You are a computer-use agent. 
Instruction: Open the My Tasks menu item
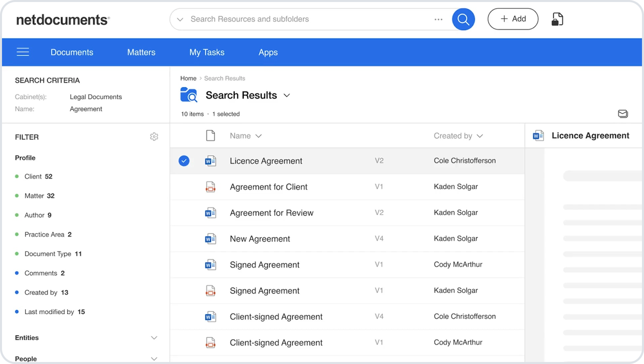coord(207,52)
